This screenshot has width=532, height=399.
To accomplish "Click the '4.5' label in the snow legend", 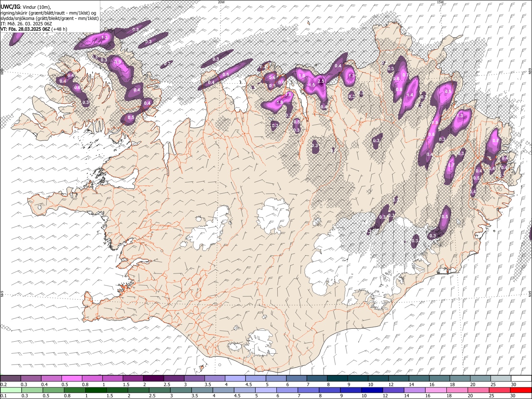I will [x=248, y=384].
